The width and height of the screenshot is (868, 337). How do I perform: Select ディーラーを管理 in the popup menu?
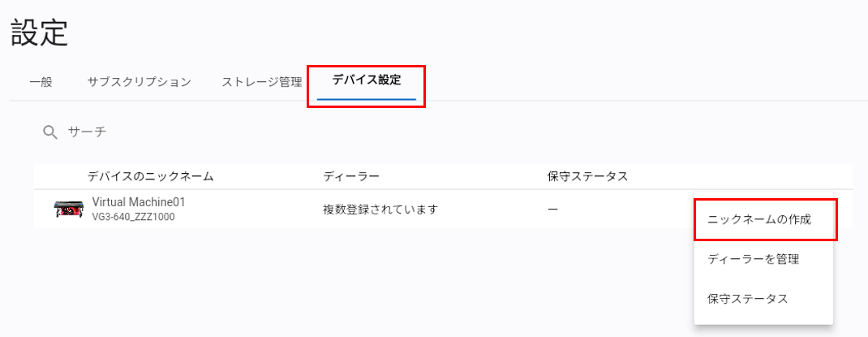[754, 259]
